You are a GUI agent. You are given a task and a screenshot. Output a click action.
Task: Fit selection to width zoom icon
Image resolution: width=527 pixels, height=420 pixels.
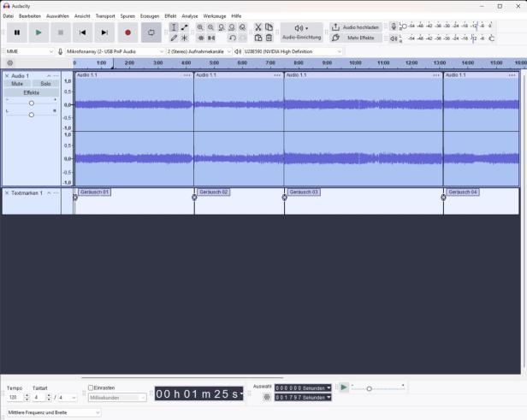coord(221,27)
